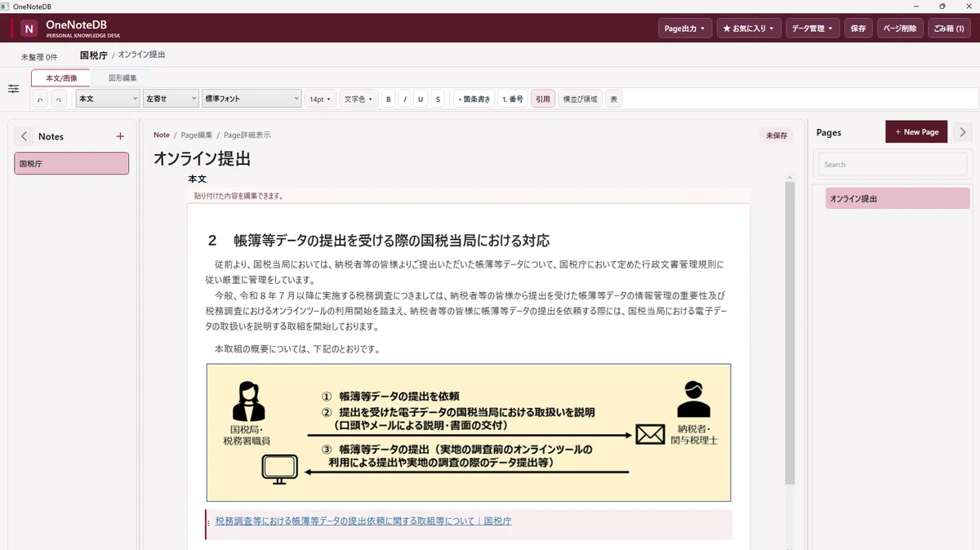980x550 pixels.
Task: Open the 標準フォント font dropdown
Action: pyautogui.click(x=252, y=99)
